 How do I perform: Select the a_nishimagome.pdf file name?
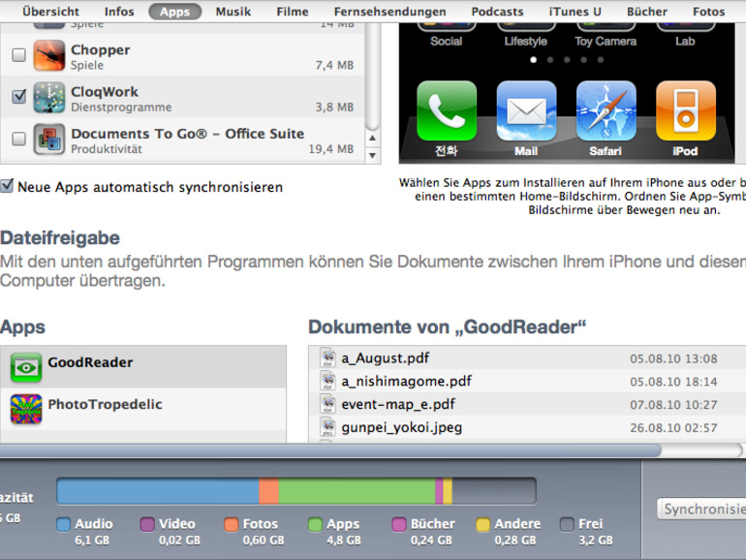pos(406,381)
